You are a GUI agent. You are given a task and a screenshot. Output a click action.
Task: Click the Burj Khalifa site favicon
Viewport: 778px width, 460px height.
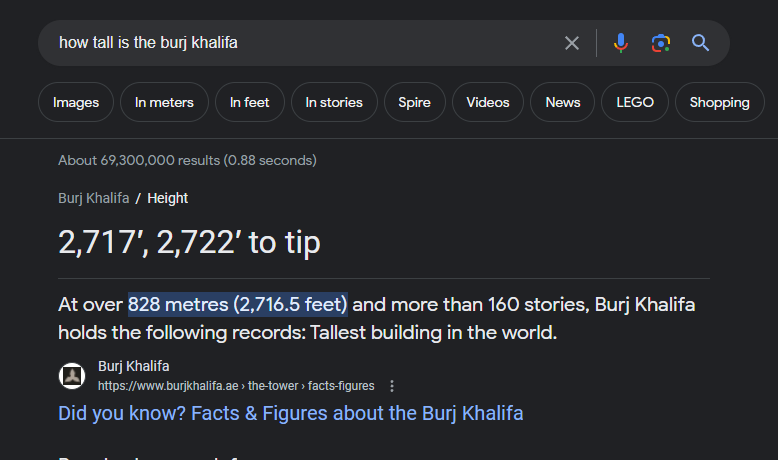[72, 376]
